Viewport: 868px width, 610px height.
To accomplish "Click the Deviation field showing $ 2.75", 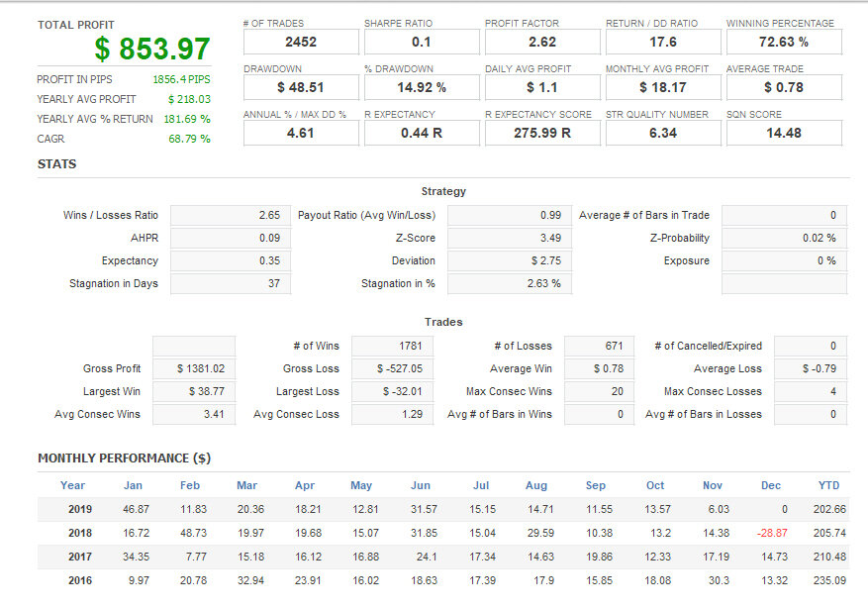I will tap(510, 260).
